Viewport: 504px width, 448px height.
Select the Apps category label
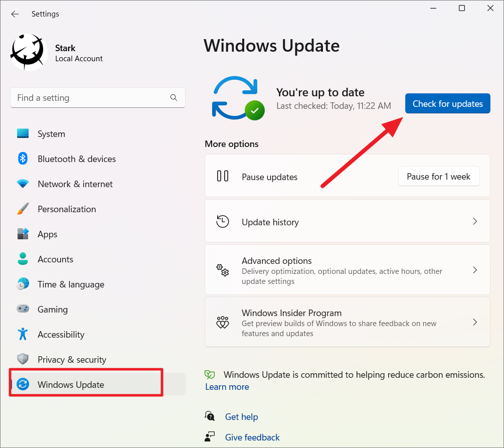tap(48, 234)
